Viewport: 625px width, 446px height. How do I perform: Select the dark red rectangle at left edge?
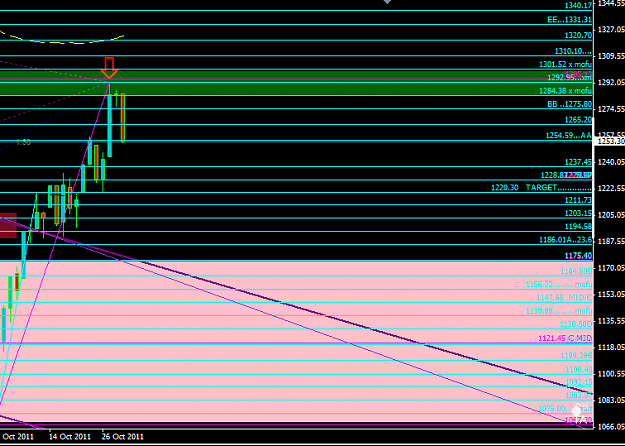[x=8, y=226]
